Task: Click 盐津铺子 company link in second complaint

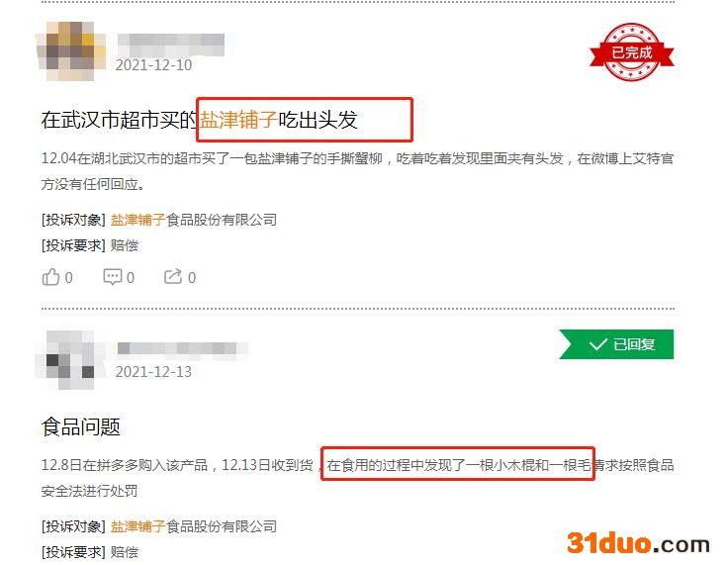Action: (137, 526)
